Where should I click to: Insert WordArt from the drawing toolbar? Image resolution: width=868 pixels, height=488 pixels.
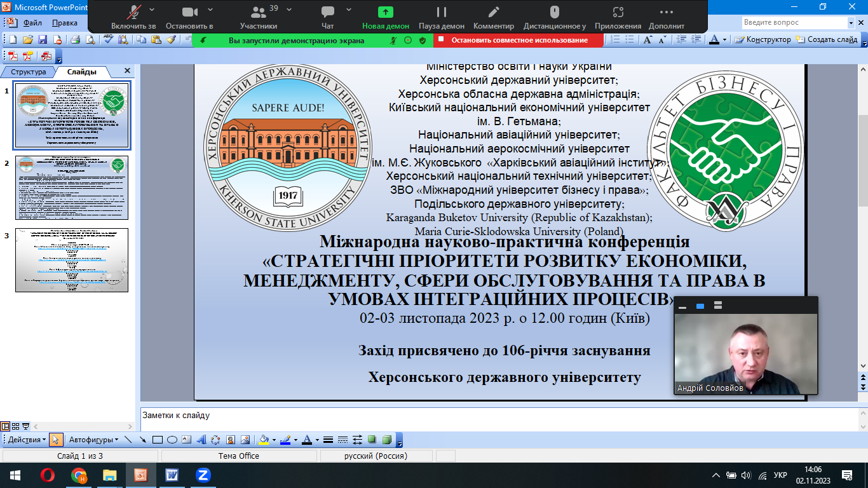[201, 440]
